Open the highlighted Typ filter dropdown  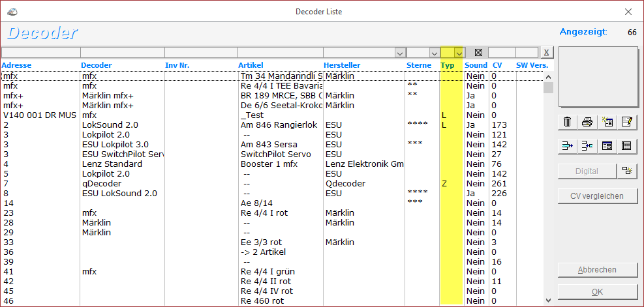pos(459,53)
